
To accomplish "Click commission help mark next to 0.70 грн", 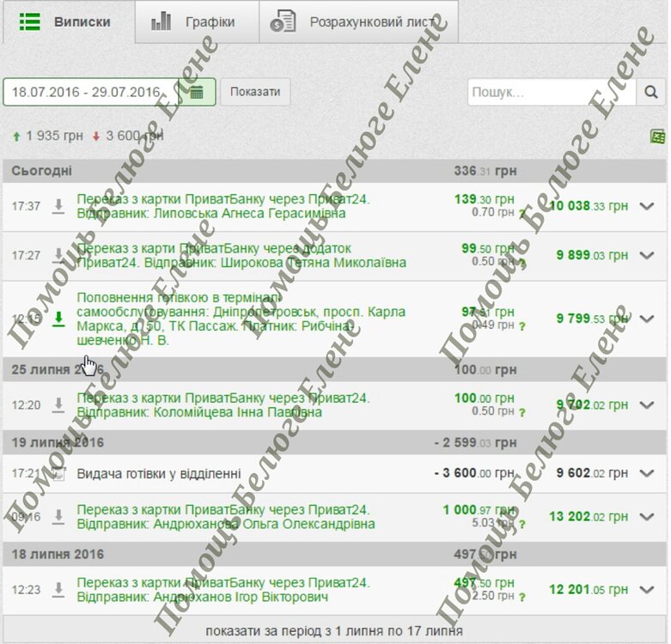I will [x=522, y=214].
